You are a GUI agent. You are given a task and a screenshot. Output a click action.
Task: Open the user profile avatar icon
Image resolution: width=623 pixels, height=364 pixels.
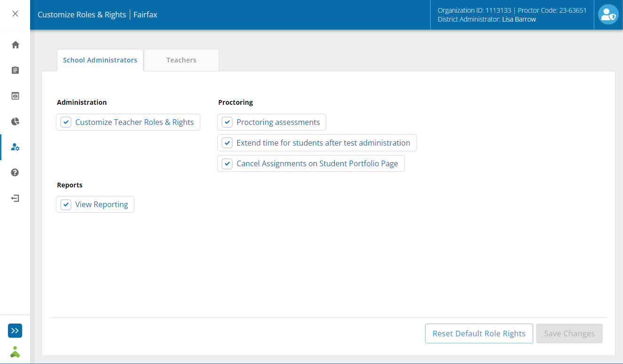[608, 15]
